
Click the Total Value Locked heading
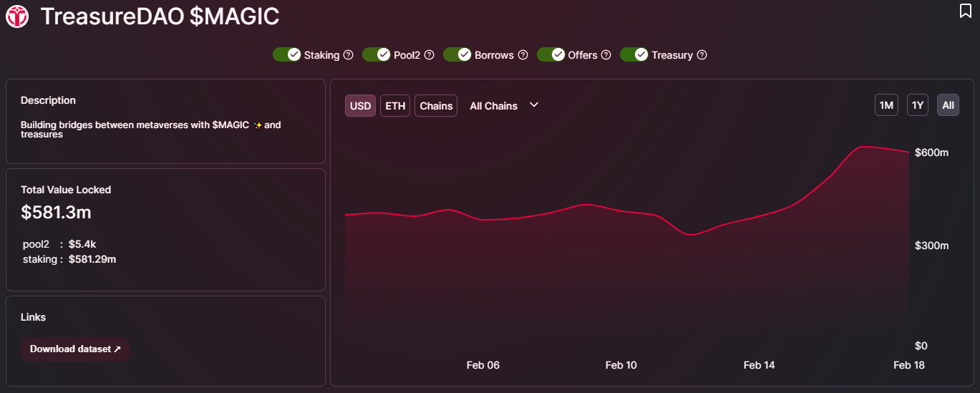tap(66, 190)
